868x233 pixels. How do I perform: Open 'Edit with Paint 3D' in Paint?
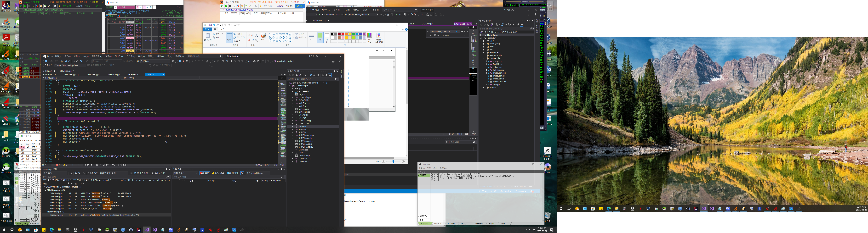coord(379,38)
